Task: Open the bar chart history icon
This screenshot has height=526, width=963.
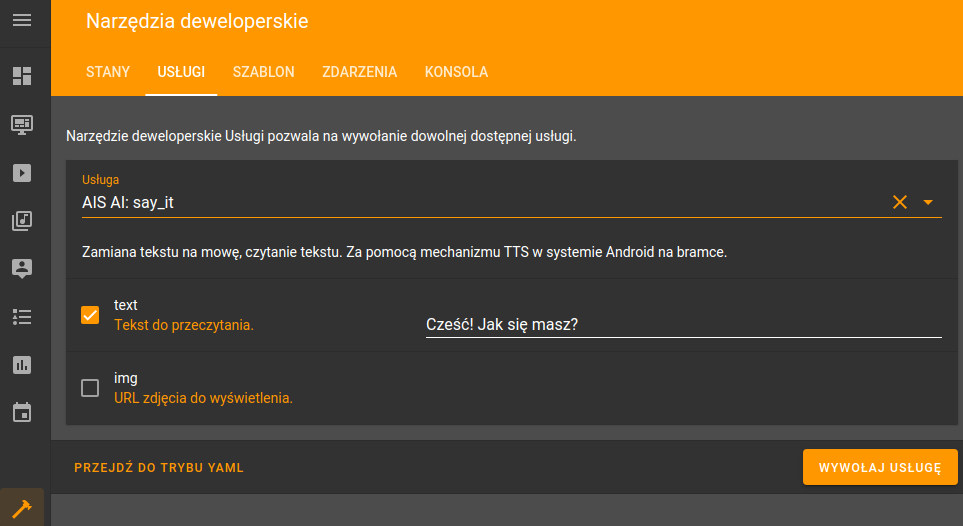Action: pyautogui.click(x=22, y=365)
